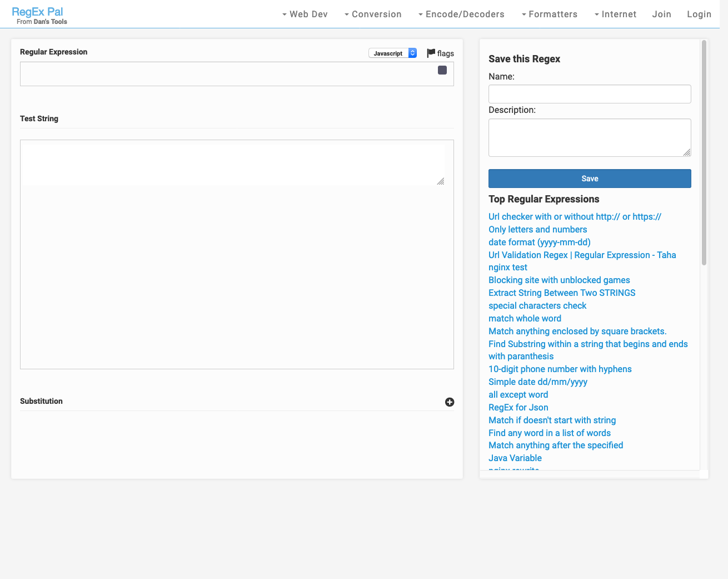
Task: Expand the Formatters menu
Action: coord(549,14)
